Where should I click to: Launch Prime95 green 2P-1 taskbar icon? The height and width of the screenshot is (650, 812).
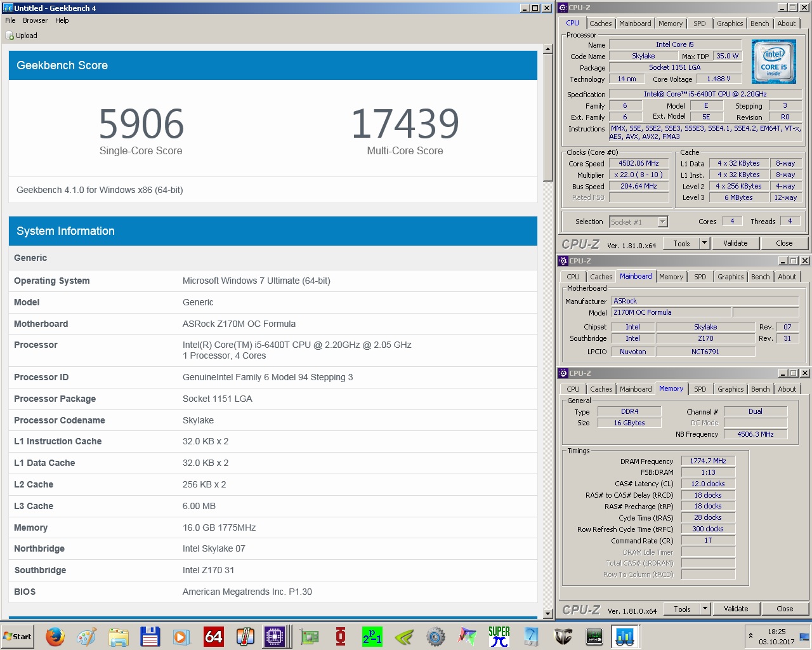click(372, 636)
